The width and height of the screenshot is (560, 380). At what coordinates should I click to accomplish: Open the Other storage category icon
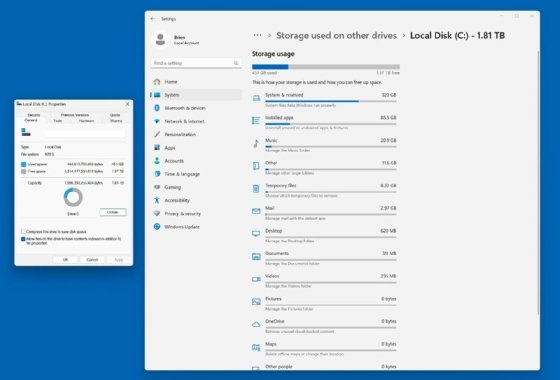[256, 166]
